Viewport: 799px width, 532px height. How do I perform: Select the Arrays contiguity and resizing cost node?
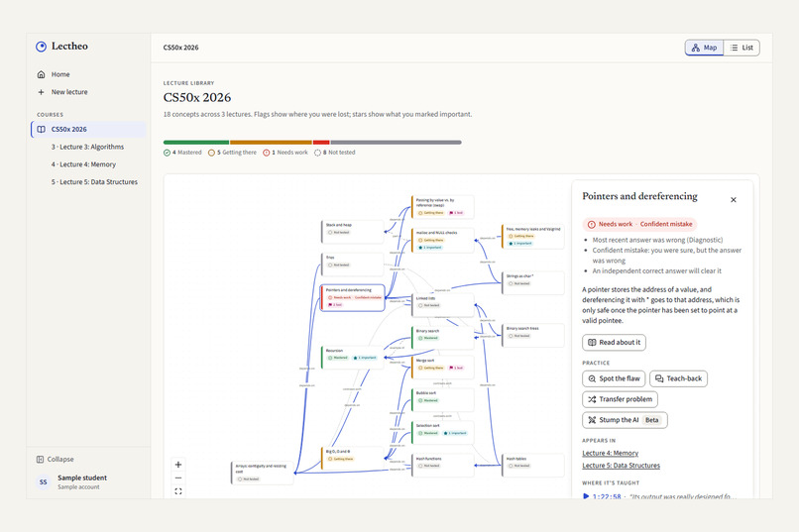263,473
